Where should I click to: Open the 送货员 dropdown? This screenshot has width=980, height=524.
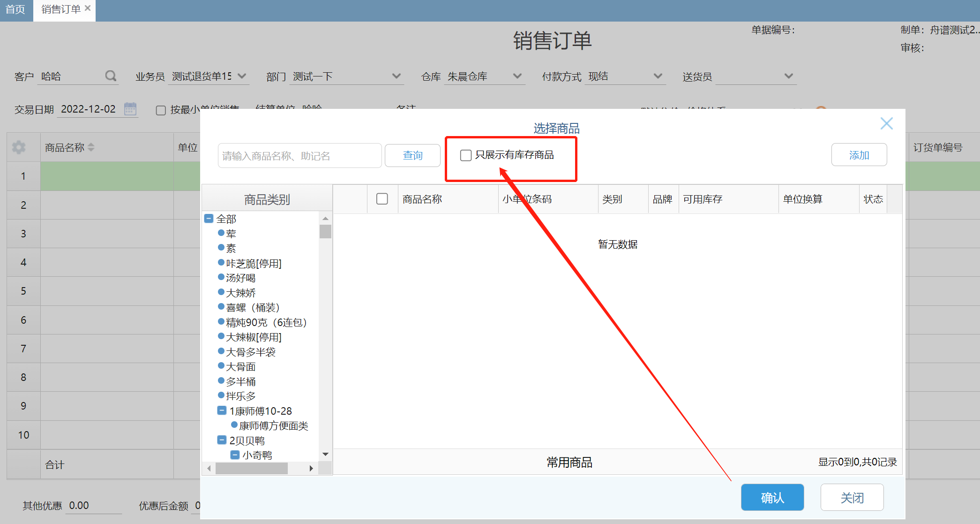[789, 76]
